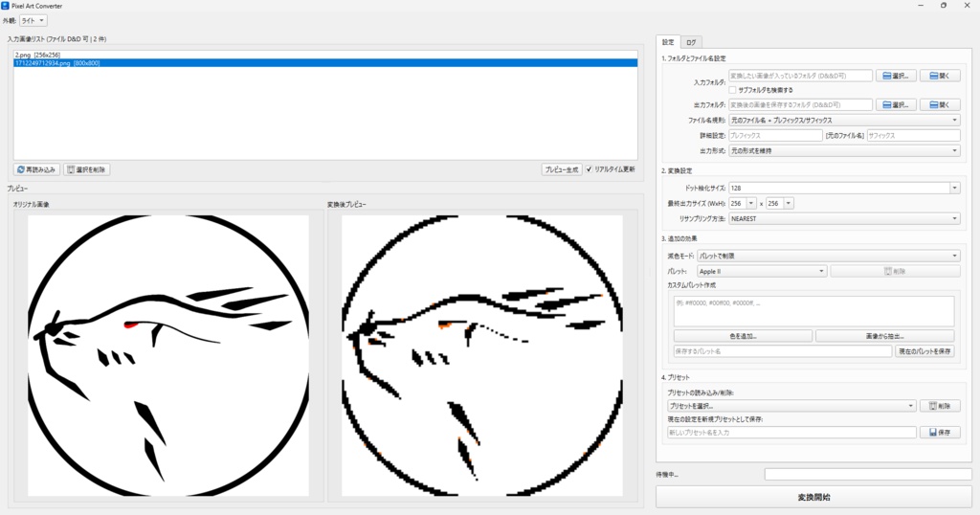Click the 現在のパレットを保存 button
980x515 pixels.
click(x=924, y=351)
